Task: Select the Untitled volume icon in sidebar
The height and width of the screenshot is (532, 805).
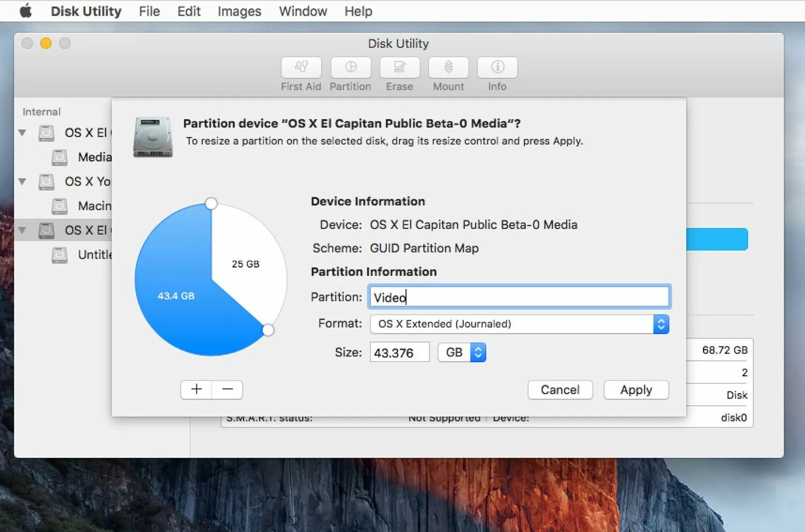Action: point(60,255)
